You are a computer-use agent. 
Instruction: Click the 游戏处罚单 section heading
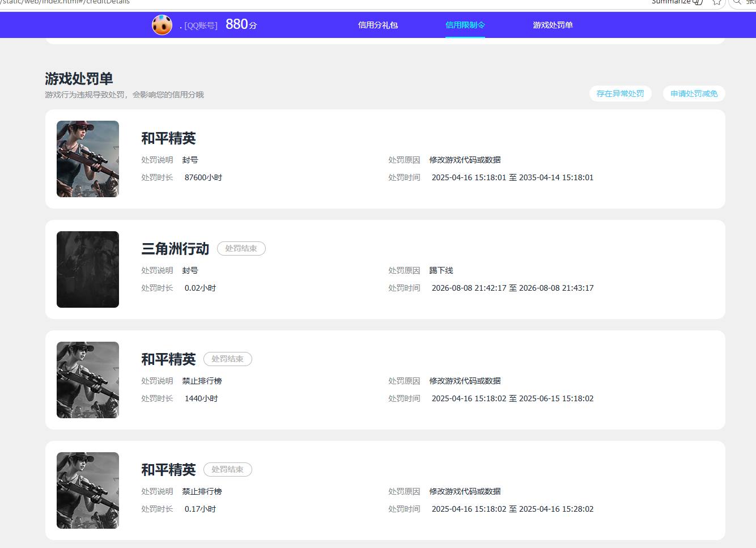[x=79, y=79]
